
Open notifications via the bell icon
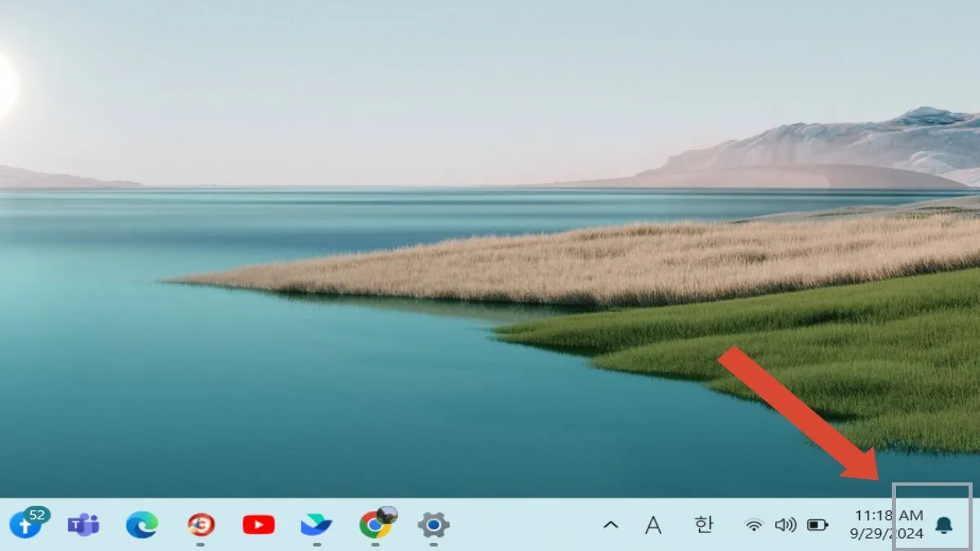point(943,525)
